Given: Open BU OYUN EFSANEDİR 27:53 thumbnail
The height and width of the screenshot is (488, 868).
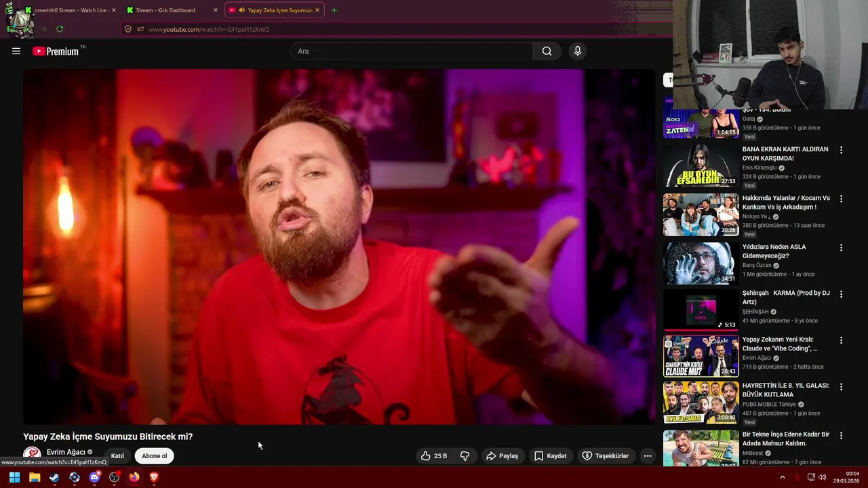Looking at the screenshot, I should coord(701,166).
